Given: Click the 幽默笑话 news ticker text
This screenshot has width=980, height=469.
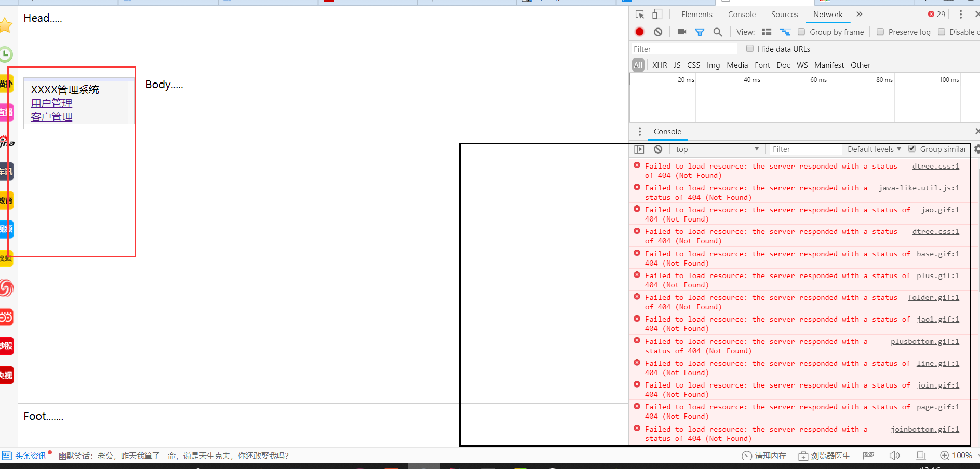Looking at the screenshot, I should point(173,456).
